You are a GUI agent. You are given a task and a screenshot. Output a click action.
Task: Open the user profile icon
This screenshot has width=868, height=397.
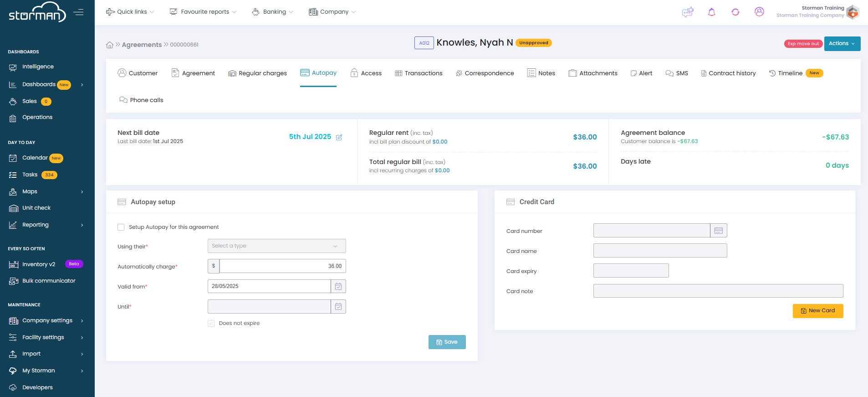(759, 12)
